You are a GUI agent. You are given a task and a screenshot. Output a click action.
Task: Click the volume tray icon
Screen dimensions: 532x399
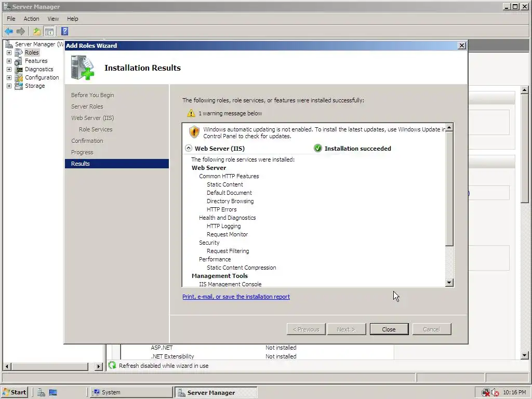(x=495, y=393)
